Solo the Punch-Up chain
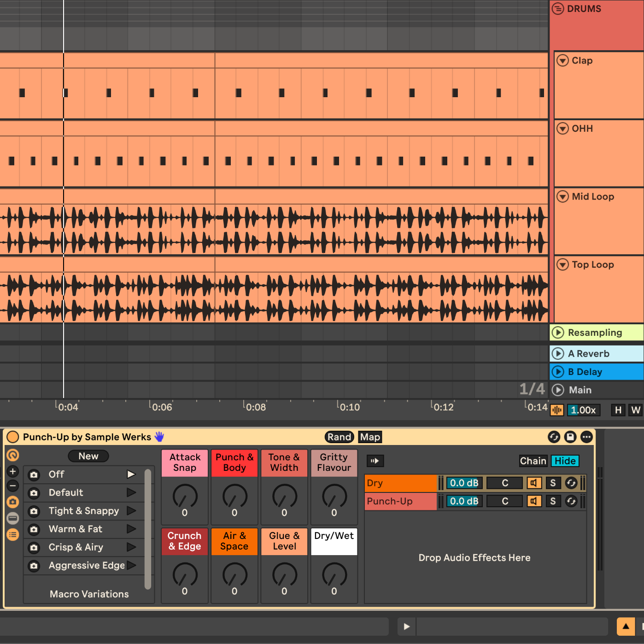Screen dimensions: 644x644 click(553, 501)
